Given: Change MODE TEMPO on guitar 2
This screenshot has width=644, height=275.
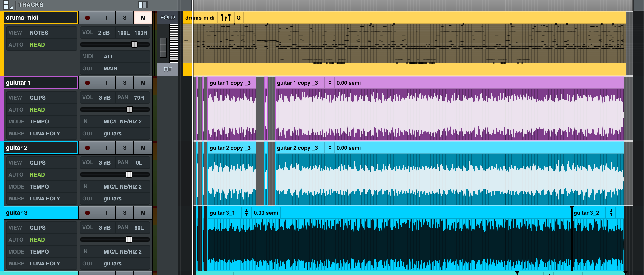Looking at the screenshot, I should click(39, 186).
